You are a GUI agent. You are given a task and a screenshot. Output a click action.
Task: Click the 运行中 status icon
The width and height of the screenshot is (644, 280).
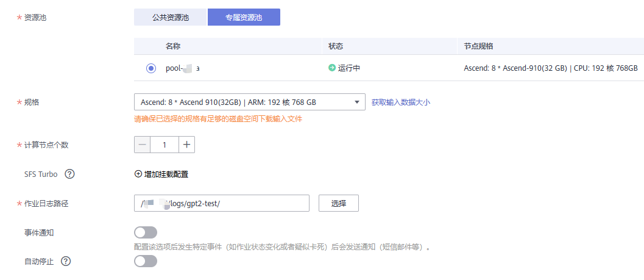(x=332, y=68)
